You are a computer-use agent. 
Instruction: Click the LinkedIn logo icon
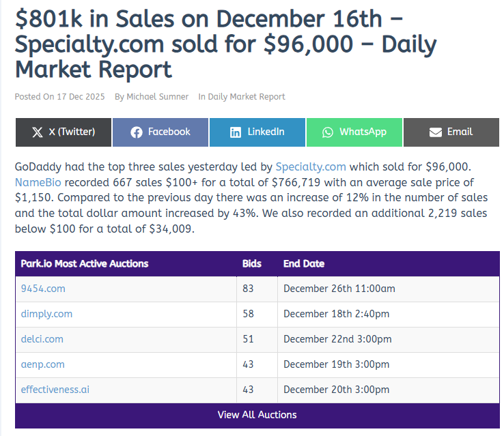click(236, 132)
